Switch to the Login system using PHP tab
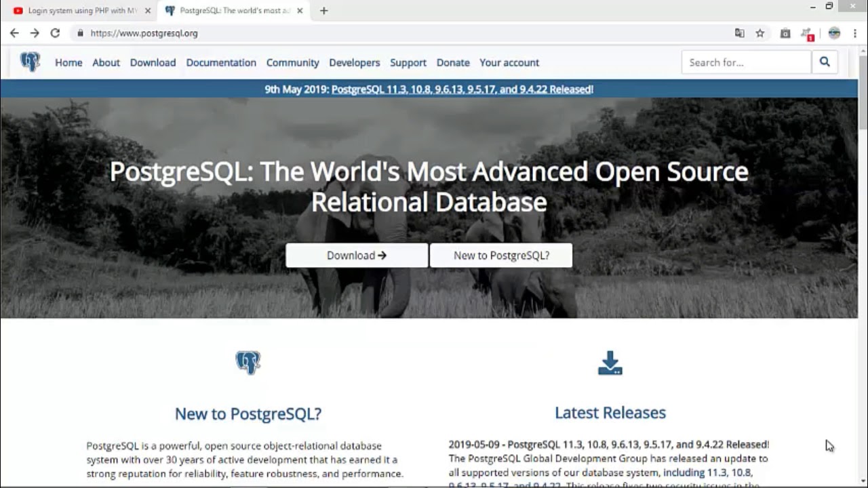The height and width of the screenshot is (488, 868). tap(81, 11)
